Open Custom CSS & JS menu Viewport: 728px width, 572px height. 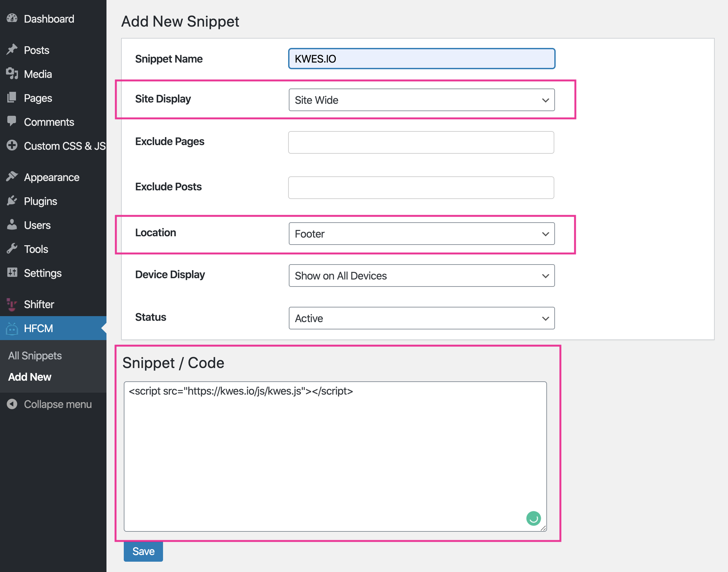point(53,146)
